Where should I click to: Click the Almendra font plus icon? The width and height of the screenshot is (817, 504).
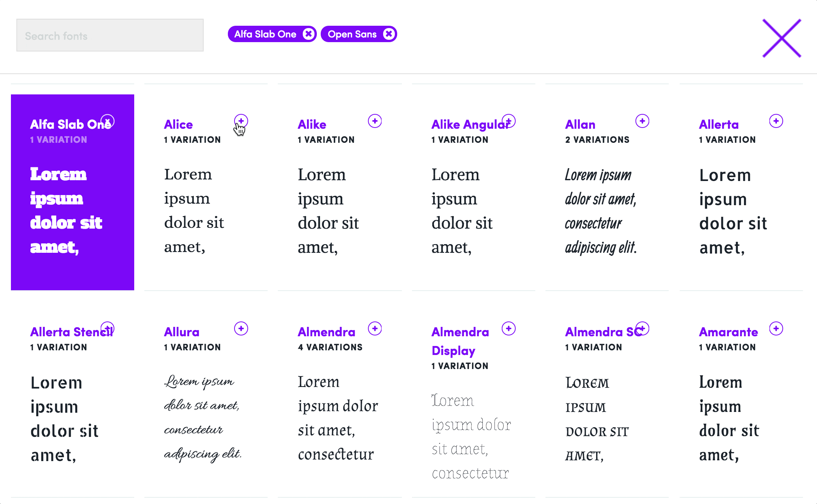pos(375,328)
